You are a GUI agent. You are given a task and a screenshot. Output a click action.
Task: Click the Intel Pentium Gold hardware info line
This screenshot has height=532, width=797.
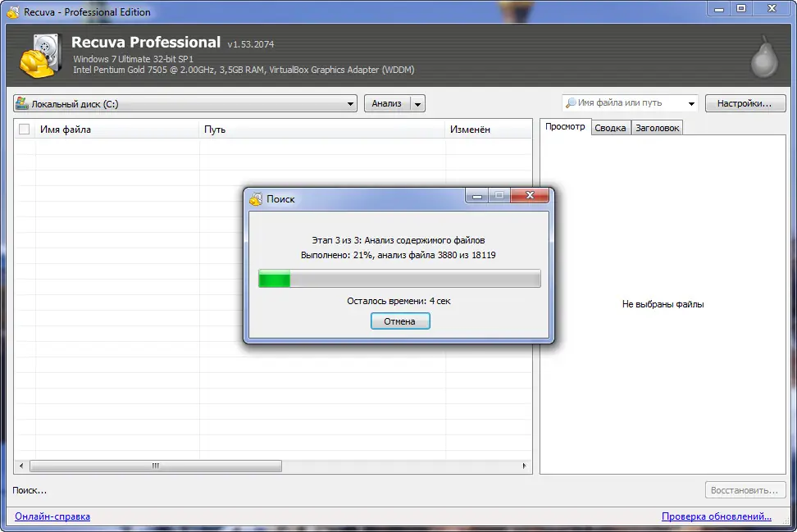click(x=244, y=70)
